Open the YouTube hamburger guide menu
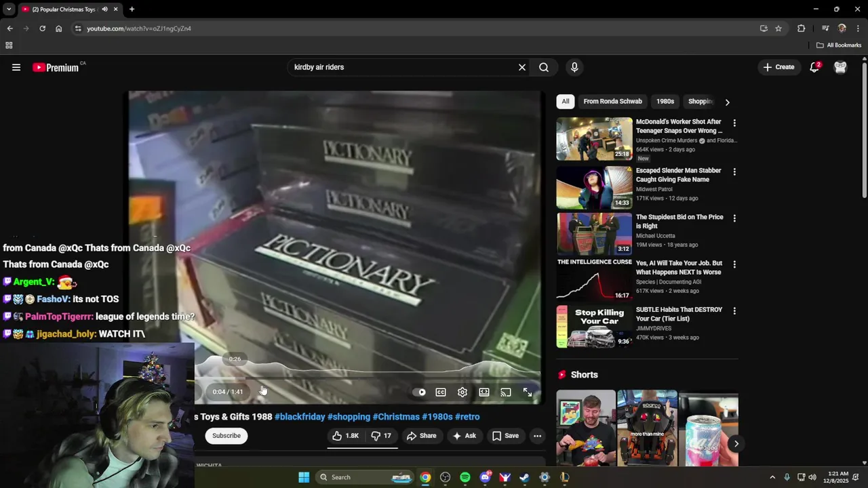This screenshot has width=868, height=488. [16, 67]
